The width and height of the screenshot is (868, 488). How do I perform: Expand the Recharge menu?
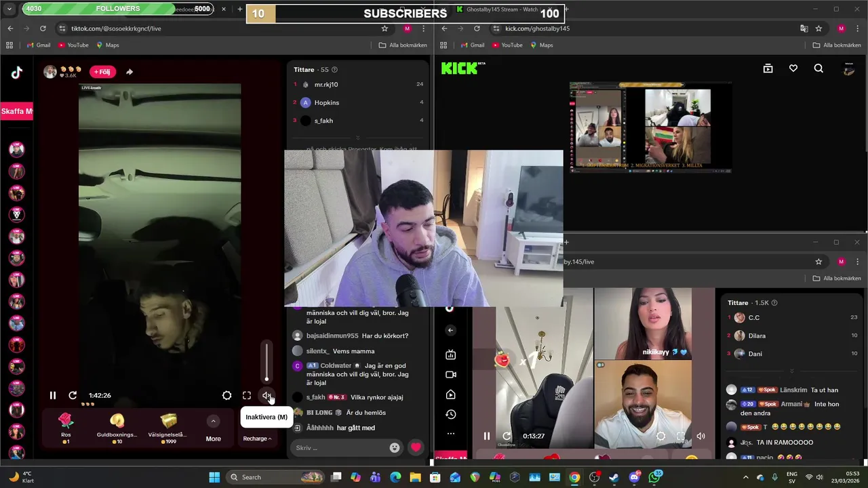257,439
